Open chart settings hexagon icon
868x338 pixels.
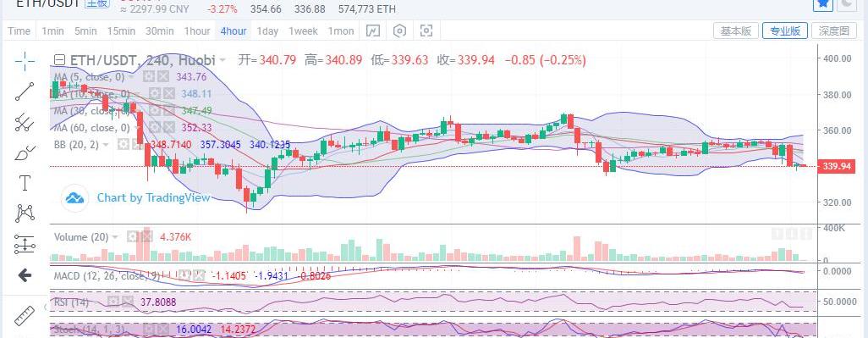(399, 31)
